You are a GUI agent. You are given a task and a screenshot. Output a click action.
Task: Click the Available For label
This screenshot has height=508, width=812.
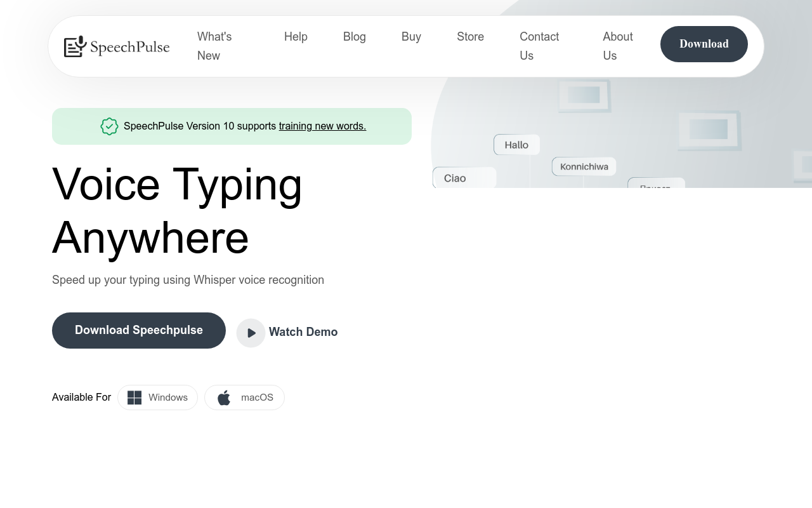(81, 398)
